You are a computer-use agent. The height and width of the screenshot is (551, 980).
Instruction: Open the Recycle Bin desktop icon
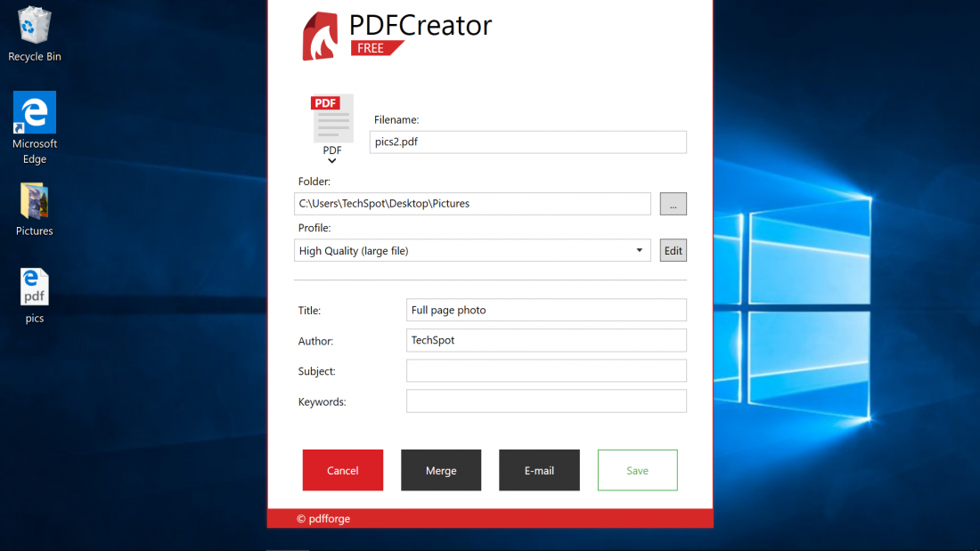[x=35, y=35]
